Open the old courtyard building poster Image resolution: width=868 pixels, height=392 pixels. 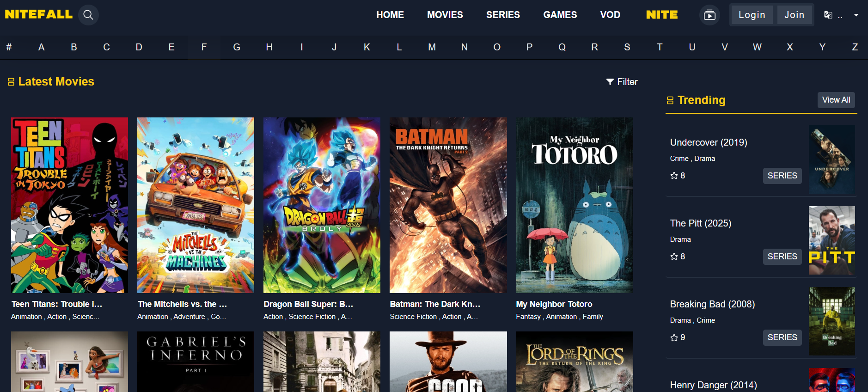click(322, 361)
